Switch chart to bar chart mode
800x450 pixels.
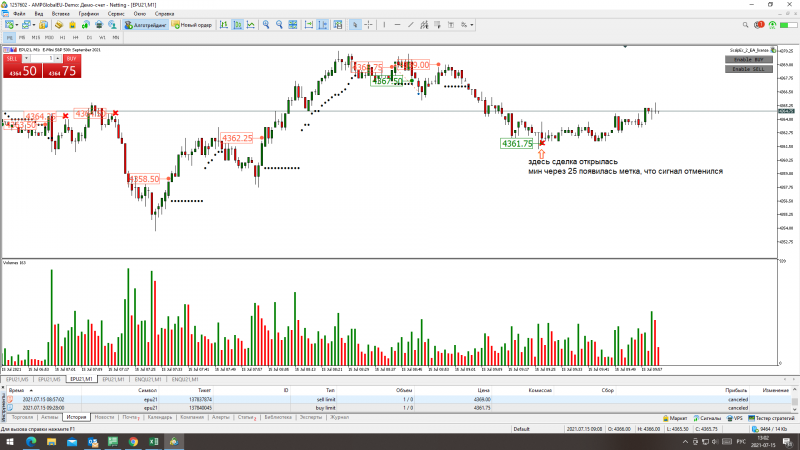point(224,24)
